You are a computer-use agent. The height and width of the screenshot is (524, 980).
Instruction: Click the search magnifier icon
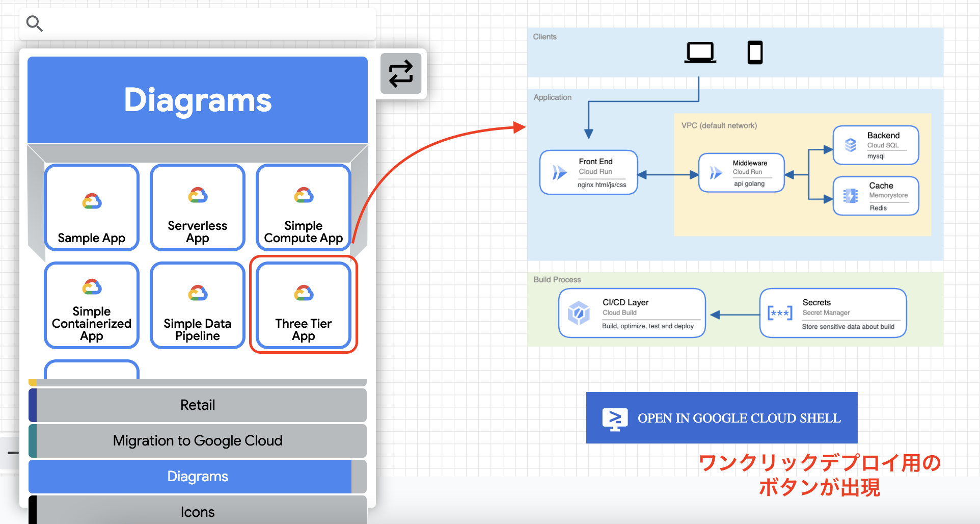pos(34,23)
